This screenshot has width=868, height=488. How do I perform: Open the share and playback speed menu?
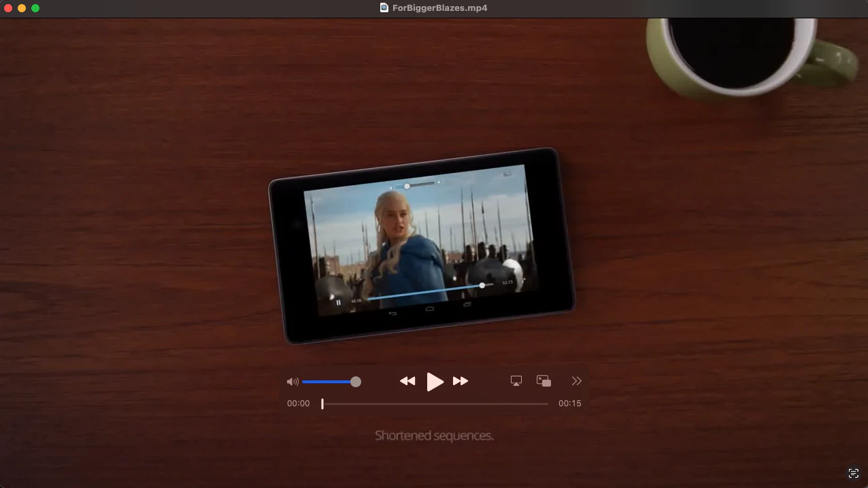(577, 381)
